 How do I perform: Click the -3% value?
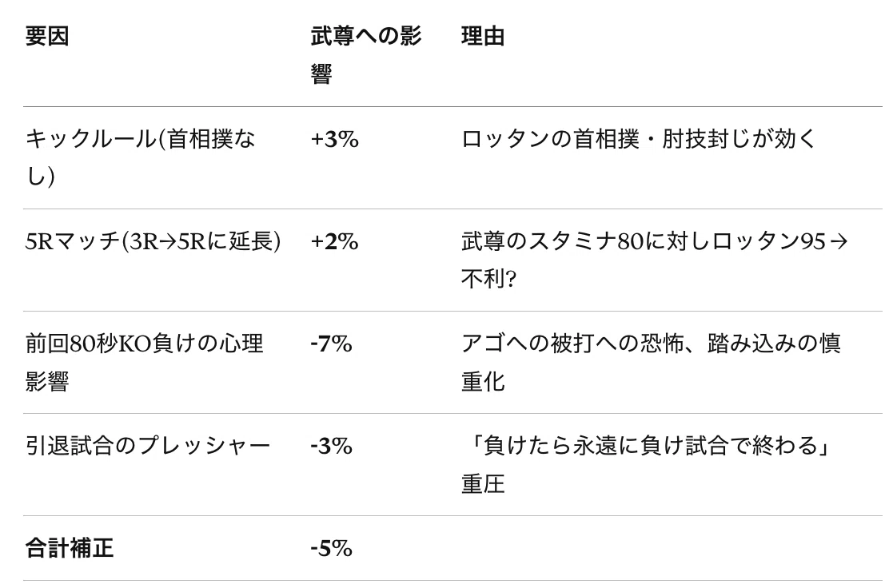coord(331,447)
